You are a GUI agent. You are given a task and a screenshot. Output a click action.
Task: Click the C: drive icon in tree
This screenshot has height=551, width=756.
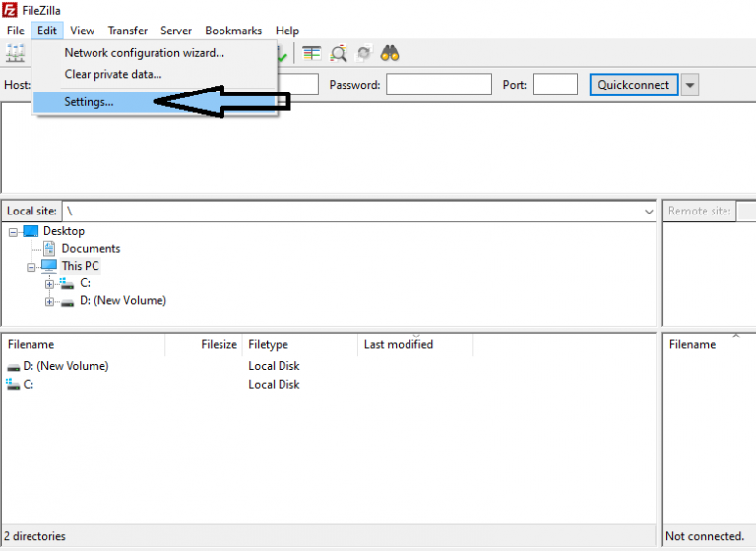(67, 283)
